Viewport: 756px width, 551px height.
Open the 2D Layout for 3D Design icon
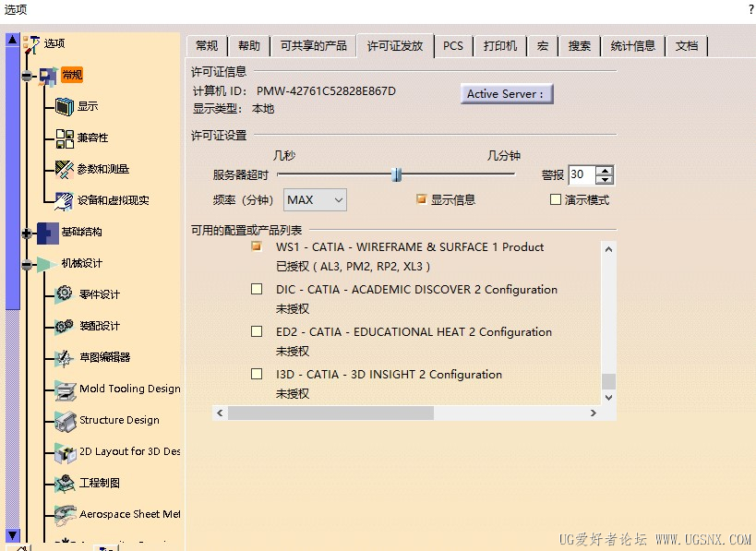[x=66, y=452]
